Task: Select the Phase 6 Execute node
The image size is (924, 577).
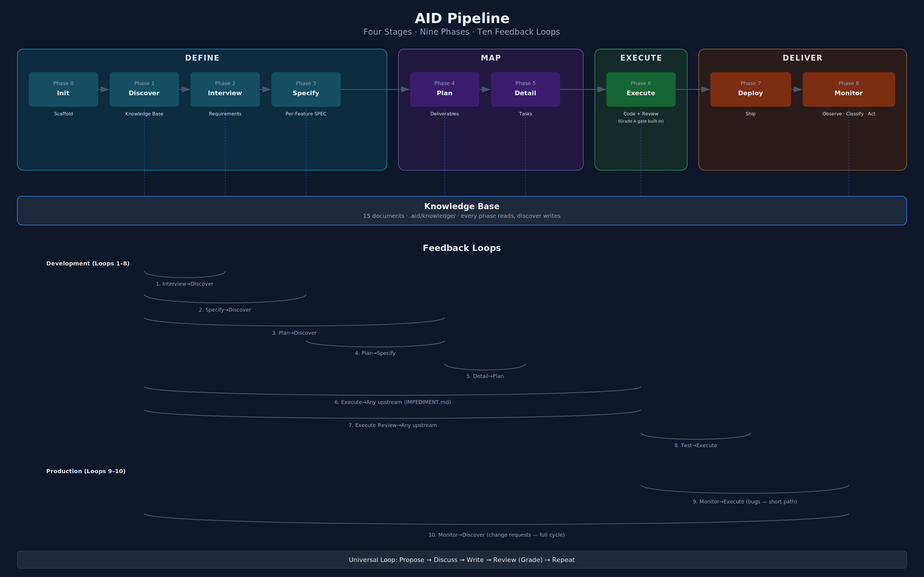Action: tap(641, 89)
